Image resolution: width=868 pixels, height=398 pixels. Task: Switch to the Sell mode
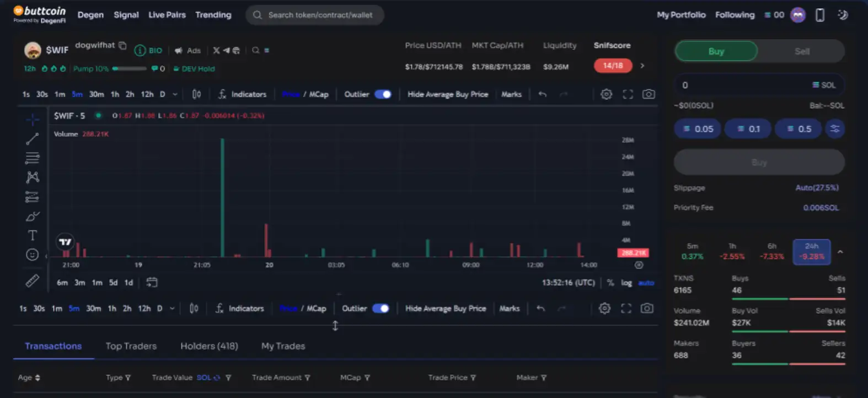click(x=802, y=51)
